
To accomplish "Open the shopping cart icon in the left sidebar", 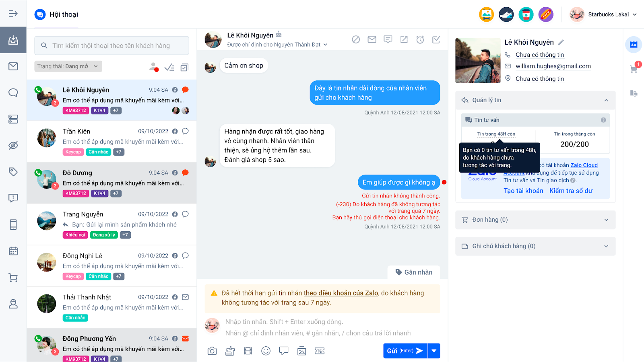I will [x=13, y=278].
